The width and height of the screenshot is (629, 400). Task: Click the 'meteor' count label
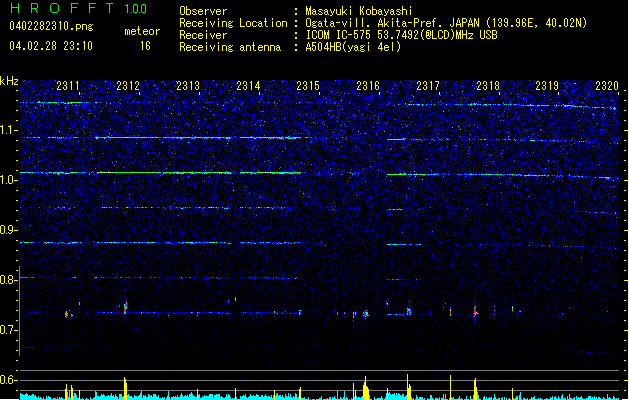(x=142, y=31)
